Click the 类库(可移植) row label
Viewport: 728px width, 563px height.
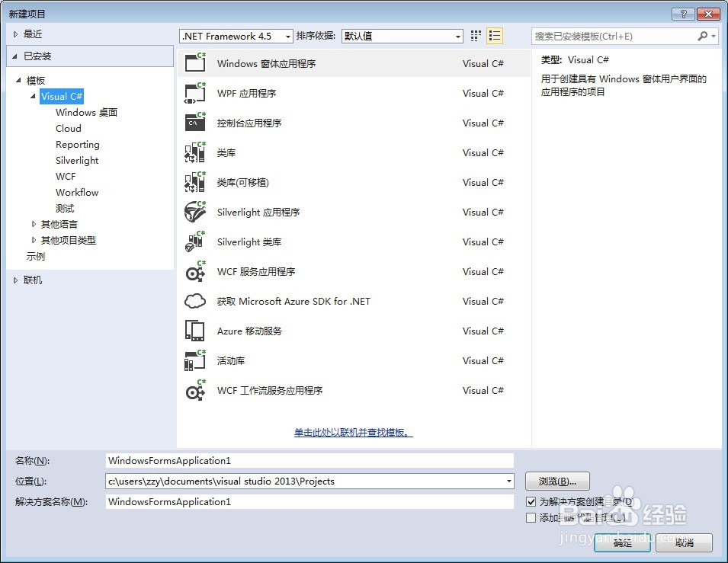[243, 182]
